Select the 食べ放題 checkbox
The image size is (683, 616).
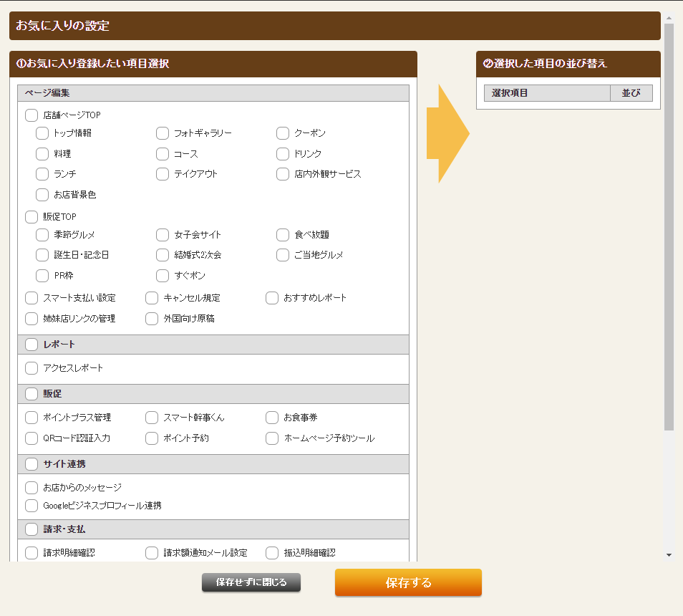[283, 234]
